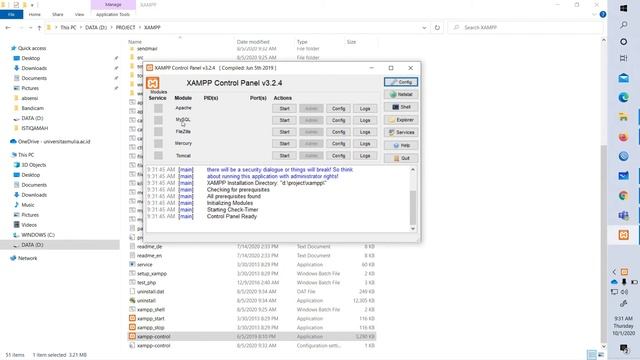Open Firefox from the taskbar
640x360 pixels.
(x=623, y=137)
